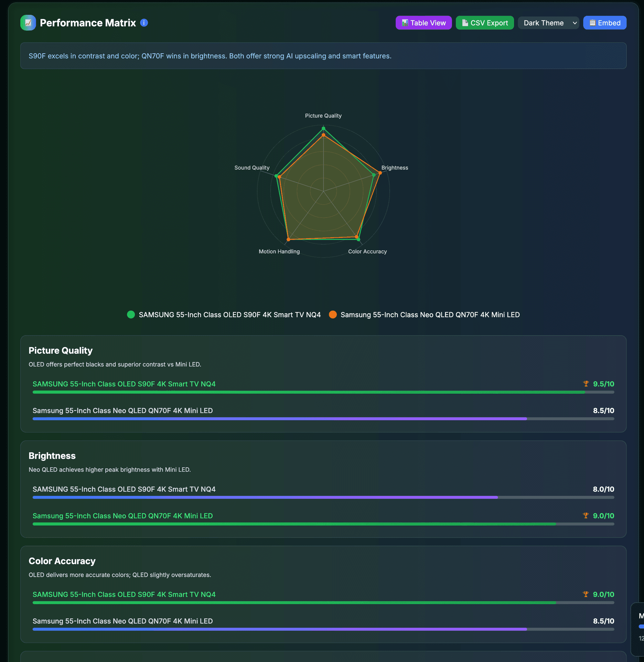This screenshot has width=644, height=662.
Task: Click the S90F purple bar in Brightness
Action: pyautogui.click(x=265, y=497)
